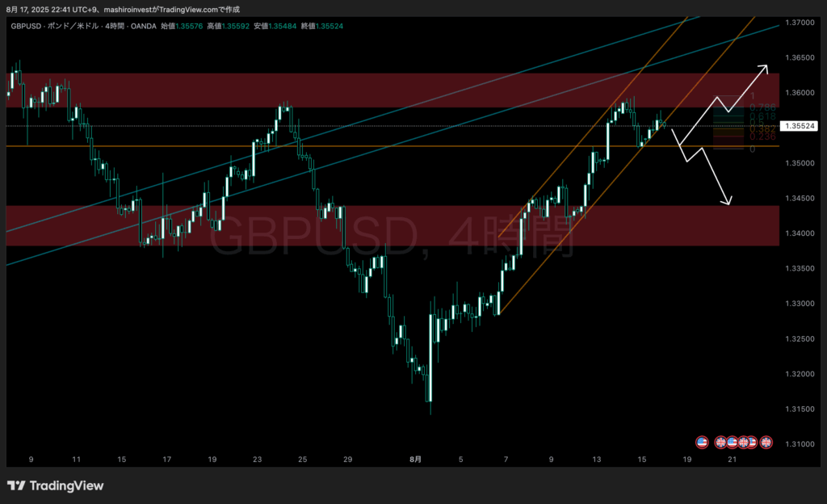This screenshot has width=827, height=504.
Task: Click the 4時間 timeframe text in the legend
Action: (115, 26)
